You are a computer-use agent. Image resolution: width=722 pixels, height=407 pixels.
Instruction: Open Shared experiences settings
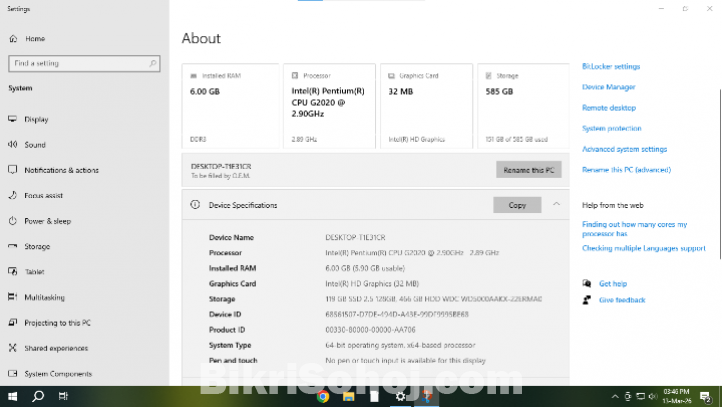pyautogui.click(x=55, y=348)
